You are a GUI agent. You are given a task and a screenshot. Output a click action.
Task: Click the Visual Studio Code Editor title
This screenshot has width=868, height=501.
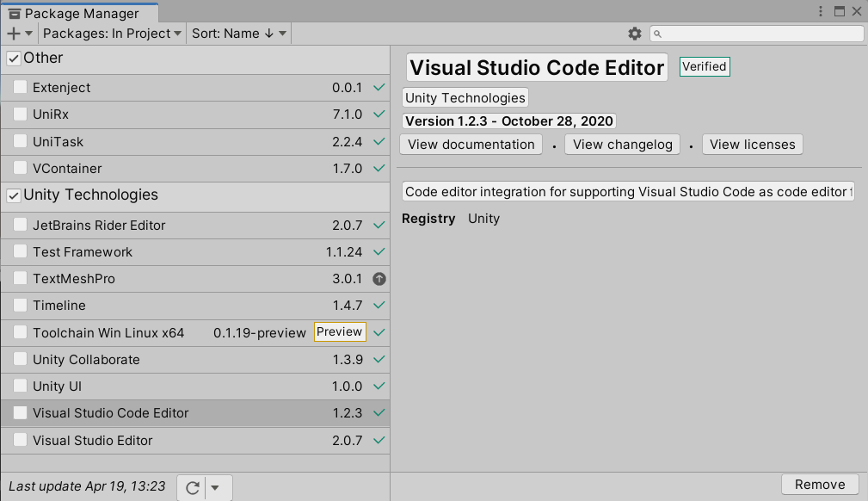(537, 68)
